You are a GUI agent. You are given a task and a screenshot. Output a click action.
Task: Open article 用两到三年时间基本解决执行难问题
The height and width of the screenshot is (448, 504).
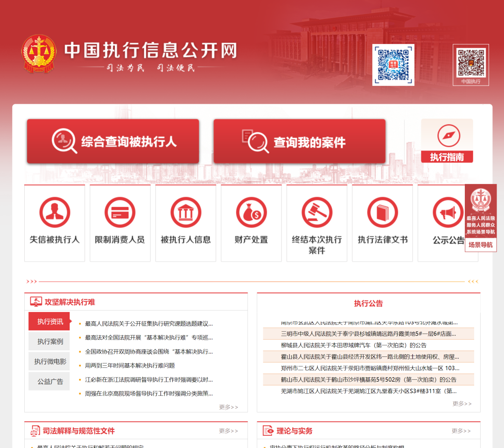[x=130, y=366]
